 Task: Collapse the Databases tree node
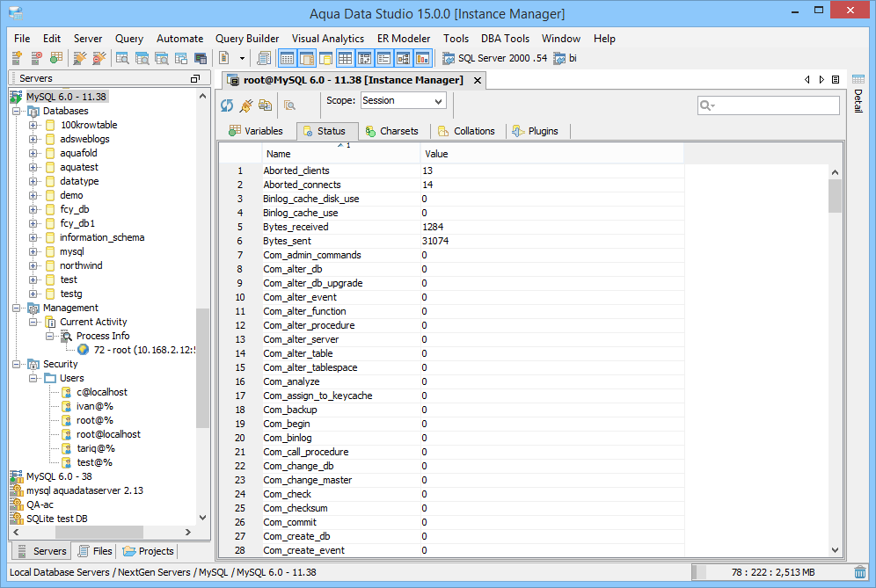(17, 111)
